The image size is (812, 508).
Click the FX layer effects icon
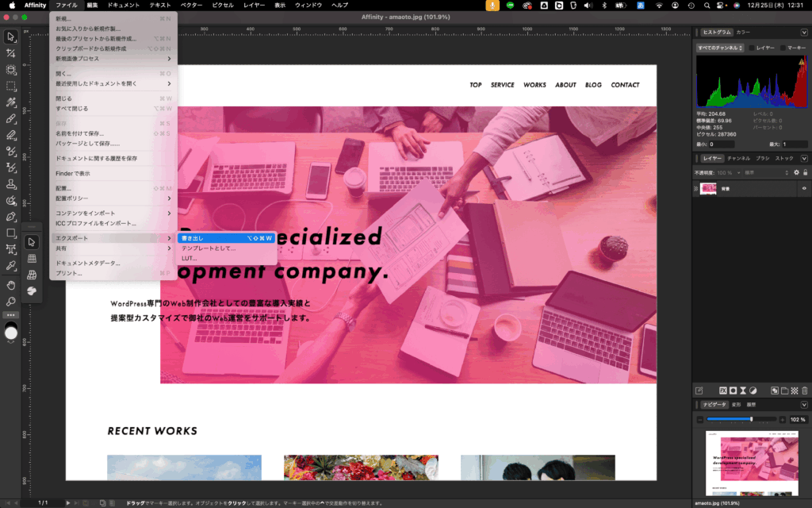coord(722,391)
